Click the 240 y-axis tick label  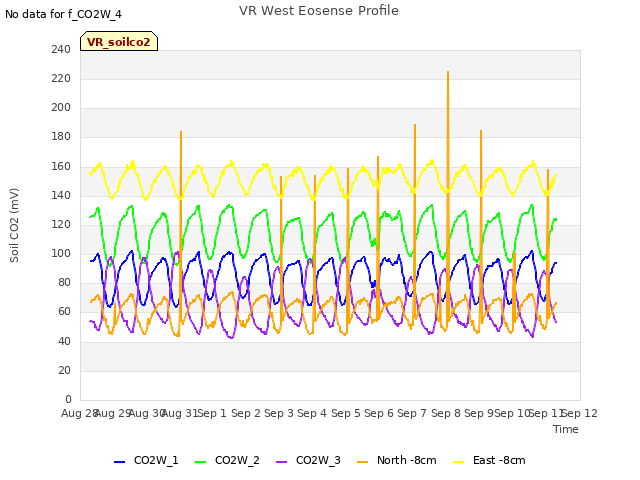[61, 49]
